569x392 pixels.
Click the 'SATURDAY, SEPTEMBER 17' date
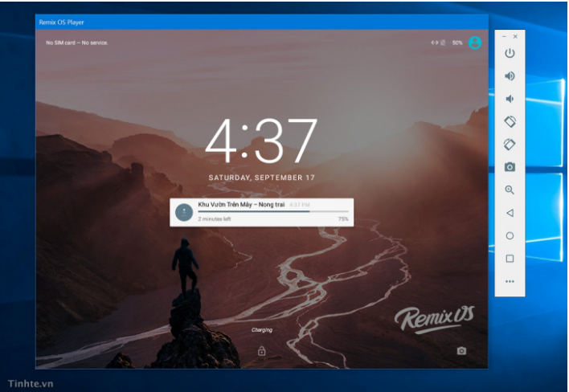point(262,178)
